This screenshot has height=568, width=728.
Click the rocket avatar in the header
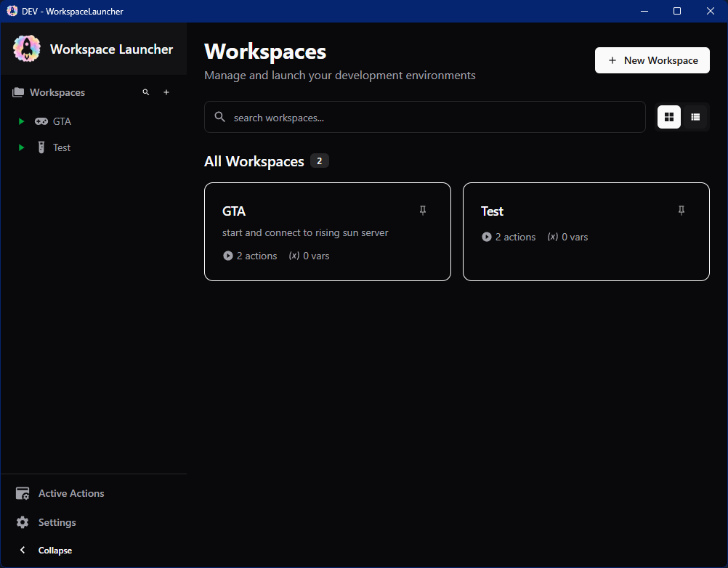pos(26,48)
